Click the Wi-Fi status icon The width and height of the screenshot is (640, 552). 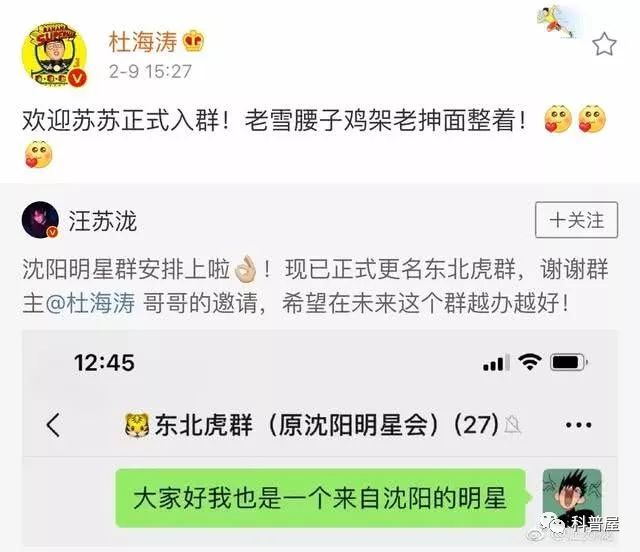point(529,362)
